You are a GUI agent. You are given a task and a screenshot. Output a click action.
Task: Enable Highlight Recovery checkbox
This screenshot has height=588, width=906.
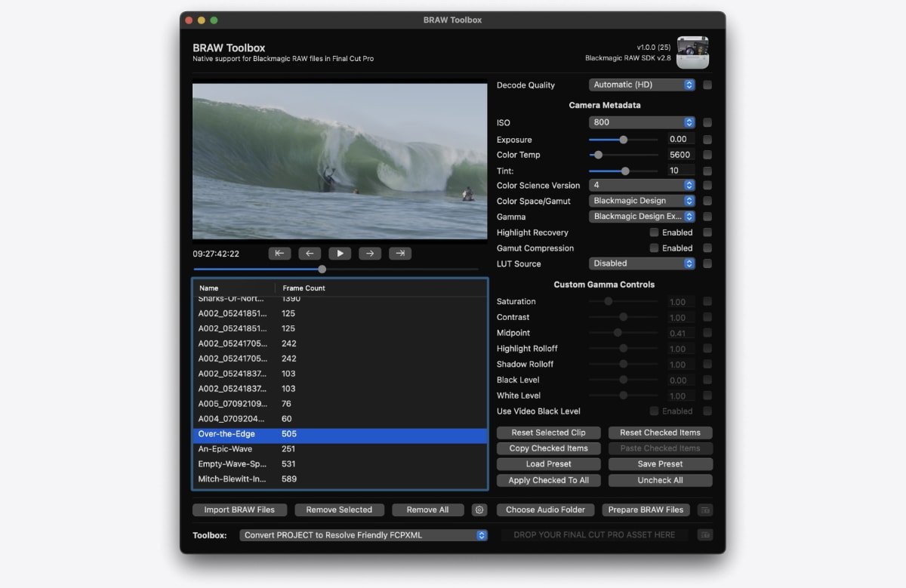654,232
